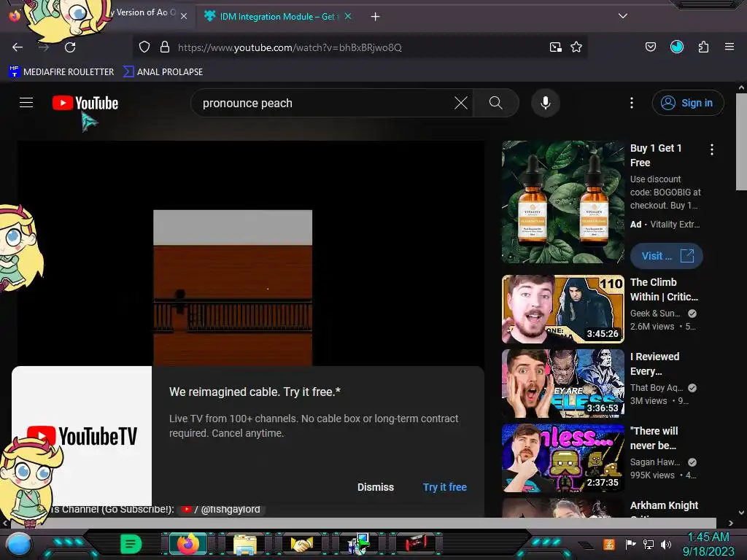The image size is (747, 560).
Task: Start voice search with microphone
Action: pyautogui.click(x=546, y=103)
